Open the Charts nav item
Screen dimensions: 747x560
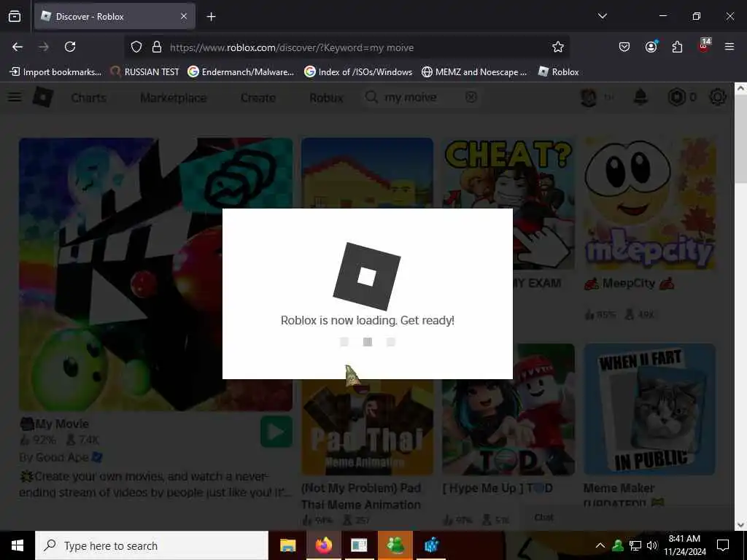pyautogui.click(x=88, y=98)
